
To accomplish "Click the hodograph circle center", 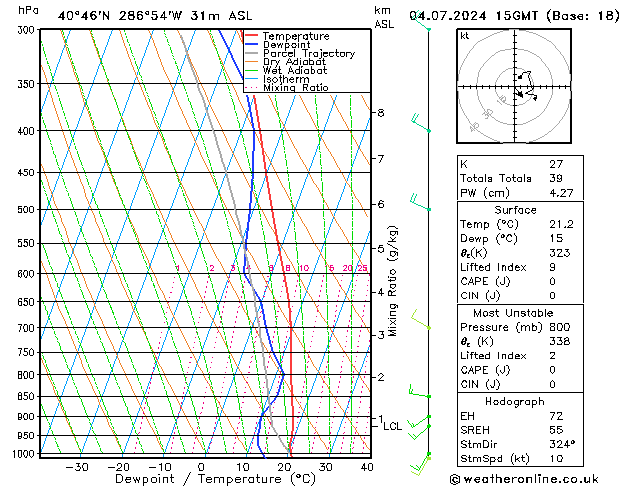I will coord(516,89).
